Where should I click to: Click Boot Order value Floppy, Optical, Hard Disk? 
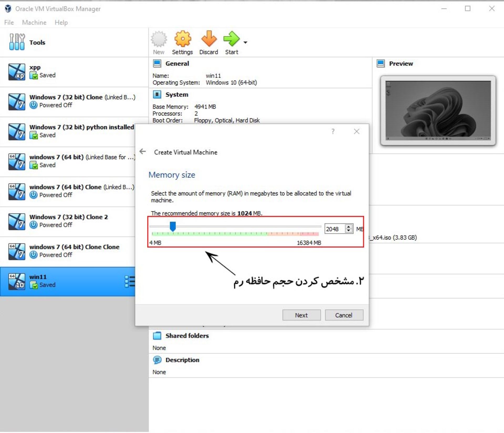[227, 120]
